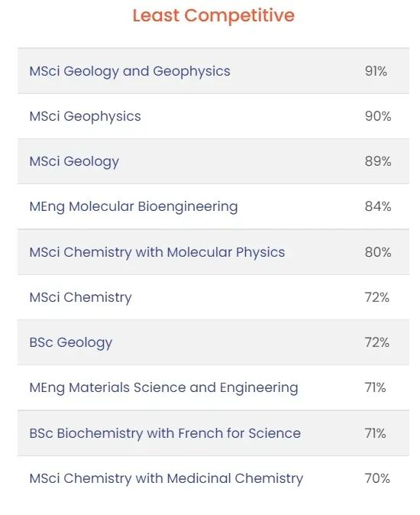This screenshot has height=515, width=420.
Task: Open the MSci Geology course link
Action: (x=74, y=161)
